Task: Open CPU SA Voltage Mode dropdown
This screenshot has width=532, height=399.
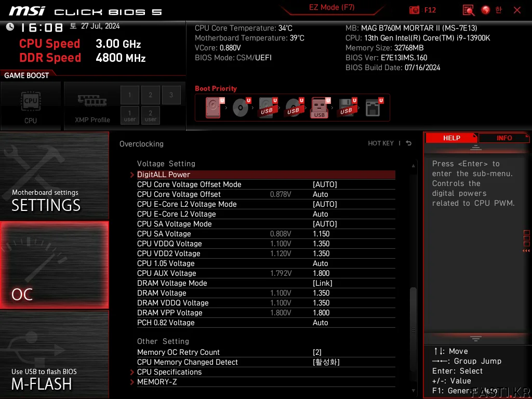Action: click(325, 223)
